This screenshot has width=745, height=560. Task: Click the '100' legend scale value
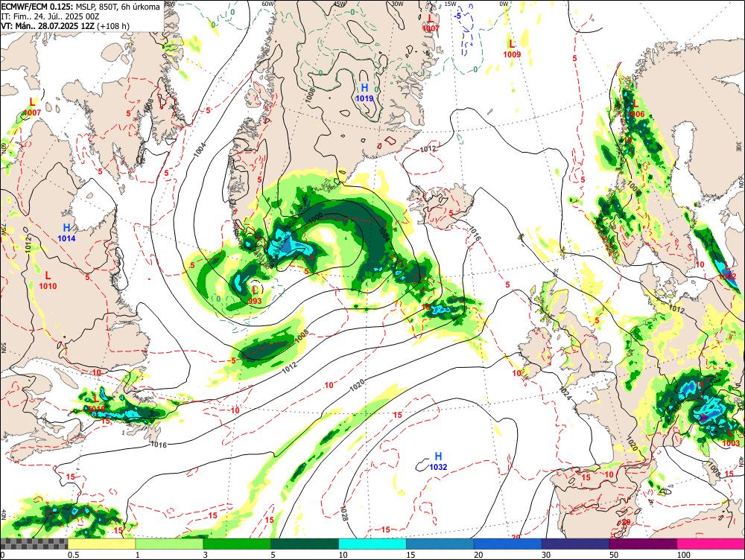click(x=684, y=555)
